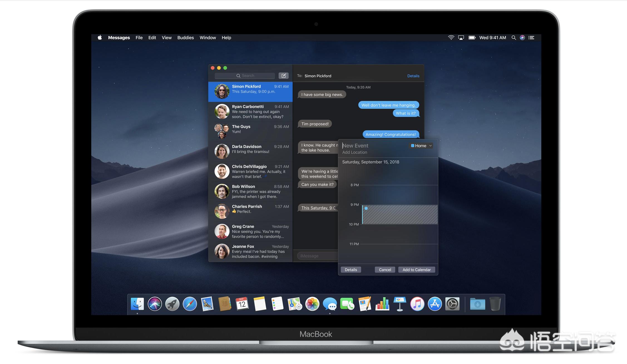
Task: Click Details link in conversation header
Action: tap(413, 76)
